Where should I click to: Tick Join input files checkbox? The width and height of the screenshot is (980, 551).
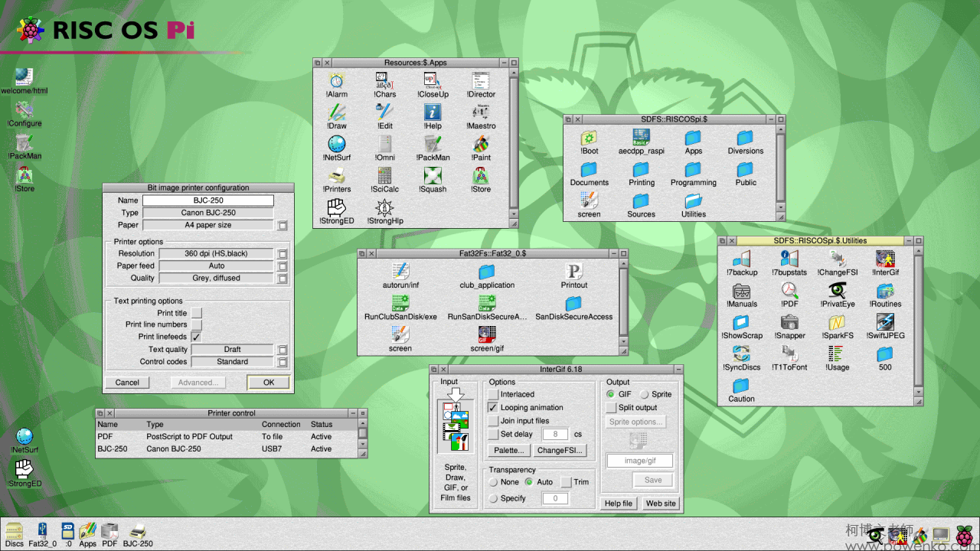[493, 420]
